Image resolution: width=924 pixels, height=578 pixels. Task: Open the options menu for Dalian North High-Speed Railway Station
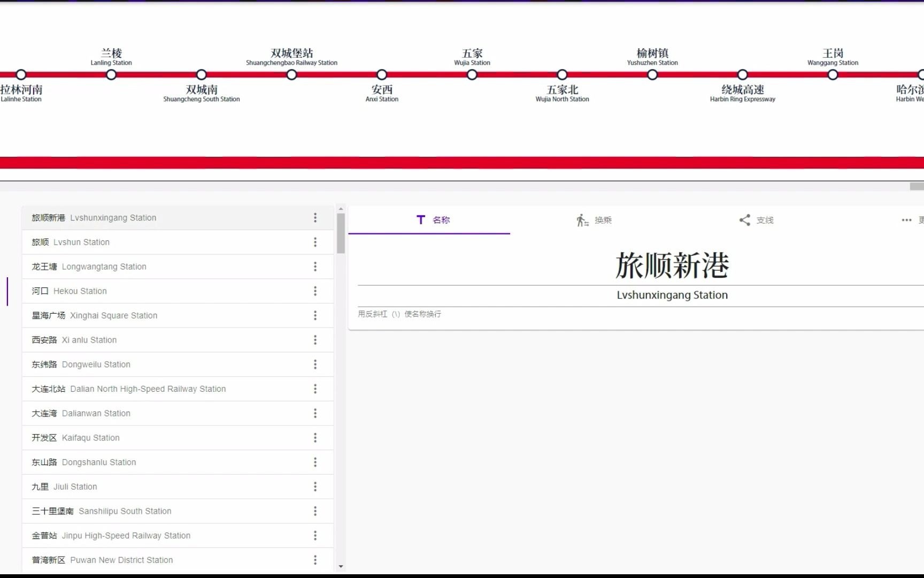coord(315,389)
